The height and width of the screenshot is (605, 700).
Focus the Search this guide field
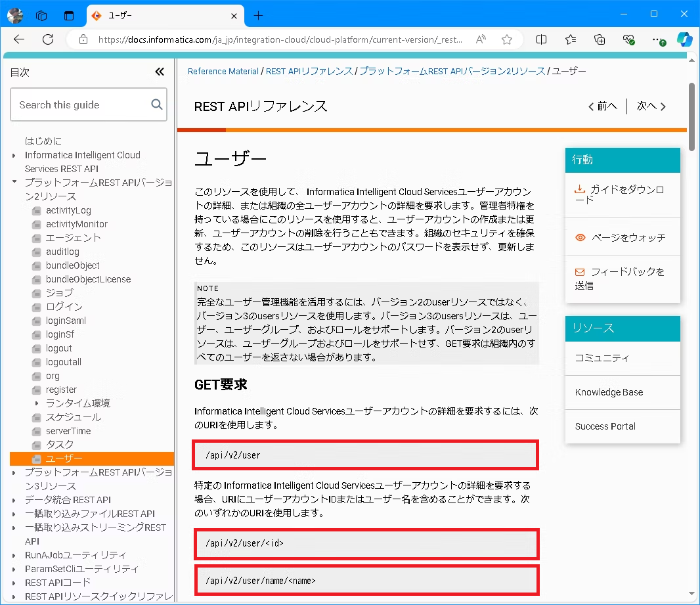pos(89,104)
